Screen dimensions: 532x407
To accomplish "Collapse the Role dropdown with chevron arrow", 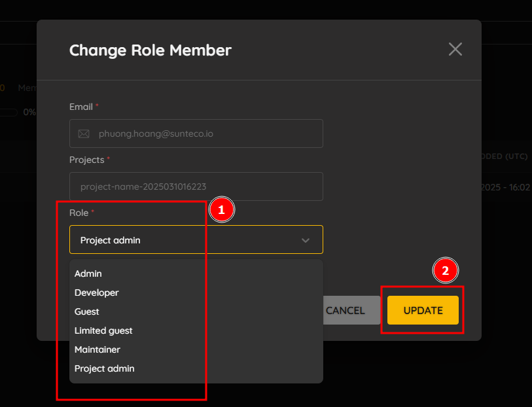I will [306, 240].
